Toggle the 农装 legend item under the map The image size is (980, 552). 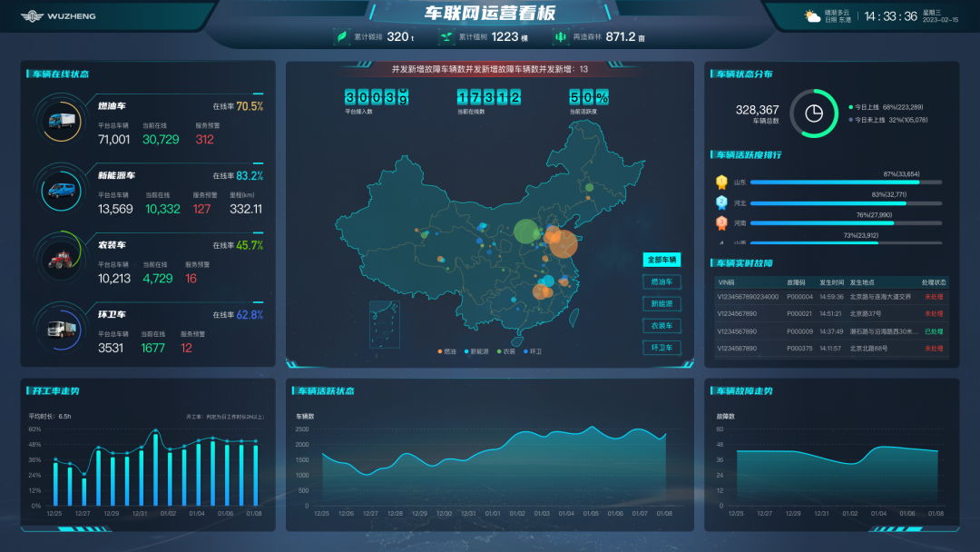click(x=505, y=351)
